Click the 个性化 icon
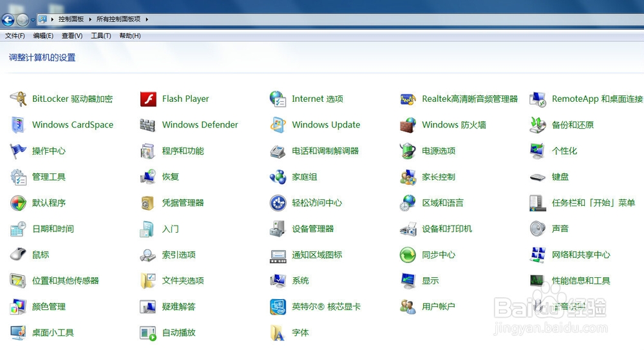644x350 pixels. [x=538, y=151]
